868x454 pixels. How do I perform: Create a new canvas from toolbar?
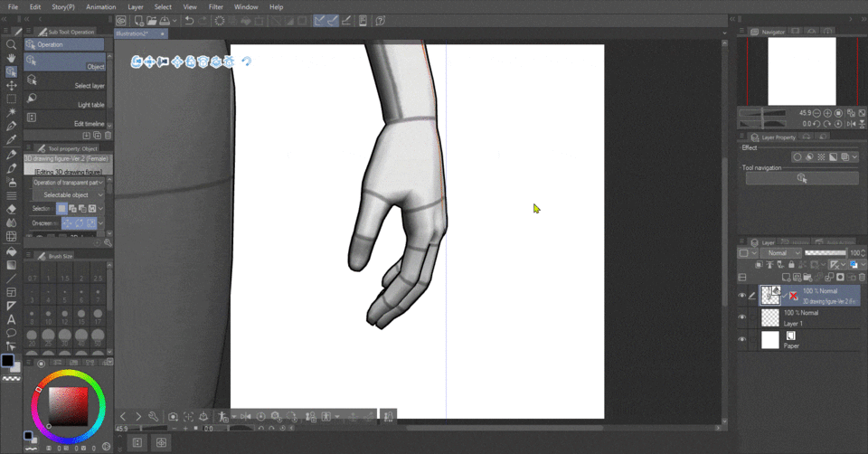point(139,21)
